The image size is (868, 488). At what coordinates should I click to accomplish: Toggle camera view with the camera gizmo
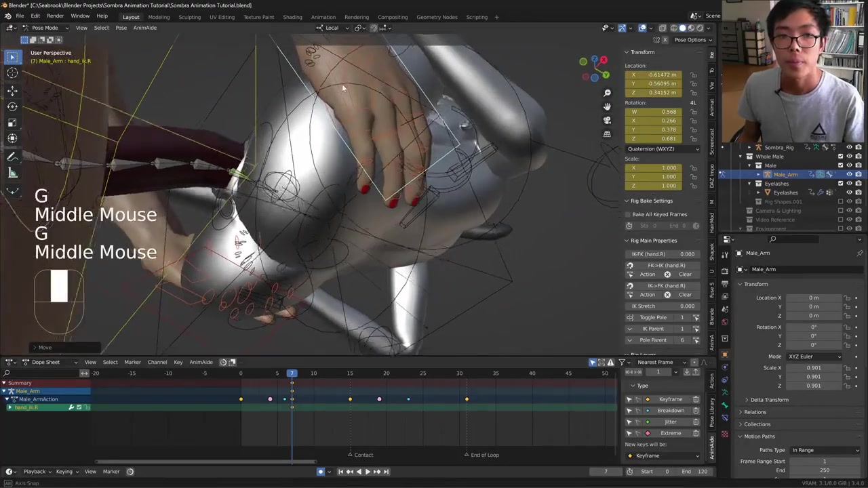pos(607,120)
